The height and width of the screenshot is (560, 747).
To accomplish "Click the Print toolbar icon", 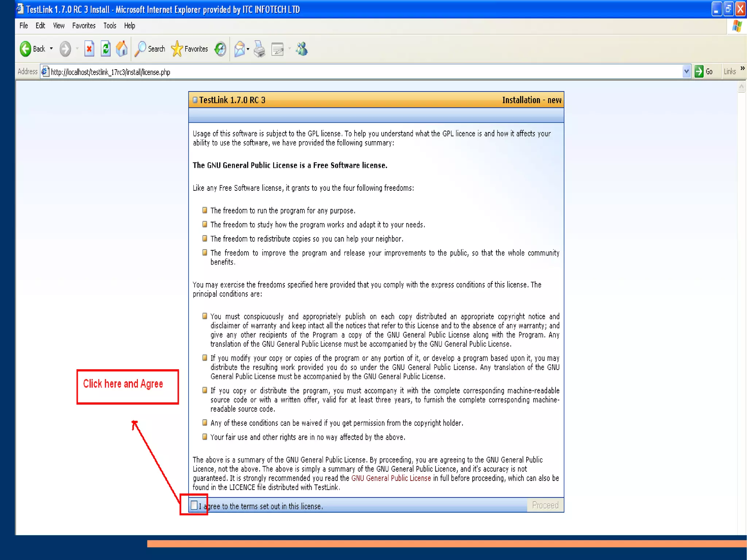I will (x=260, y=49).
